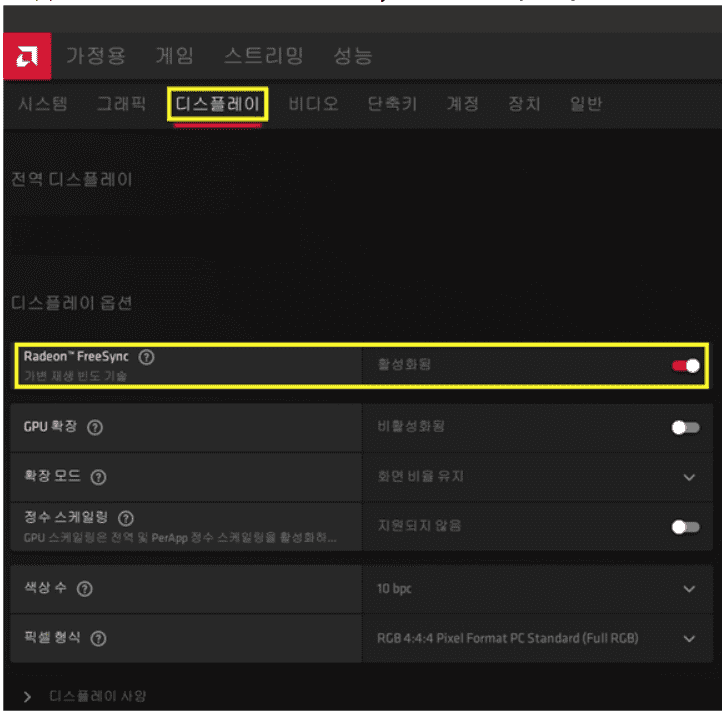This screenshot has width=722, height=714.
Task: Select the 단축키 sub-tab
Action: 392,104
